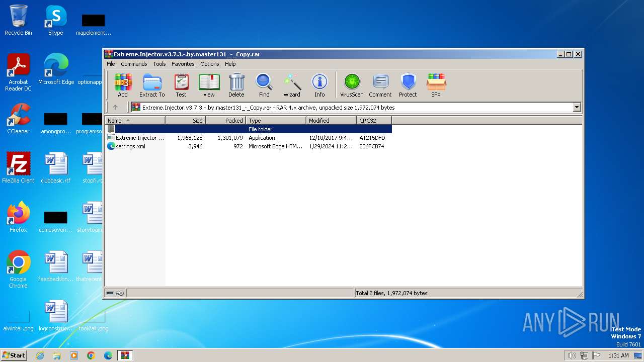This screenshot has width=644, height=362.
Task: Show archive Info icon
Action: [x=319, y=85]
